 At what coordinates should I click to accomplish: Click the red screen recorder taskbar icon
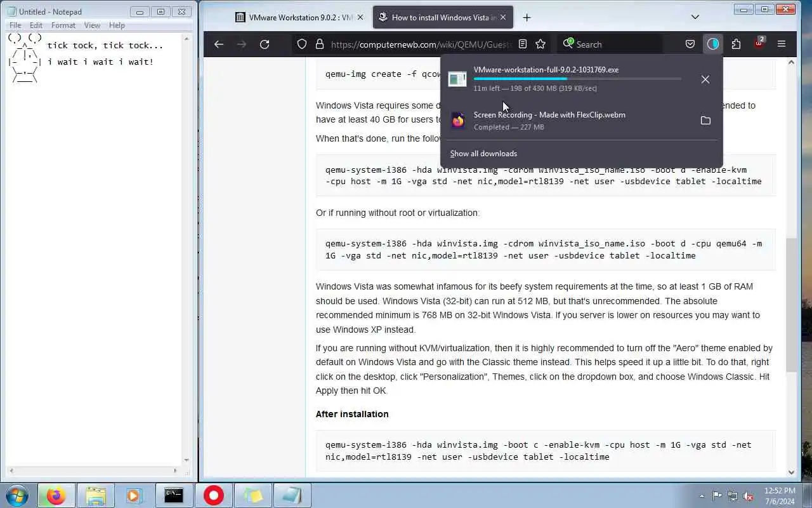[x=213, y=495]
